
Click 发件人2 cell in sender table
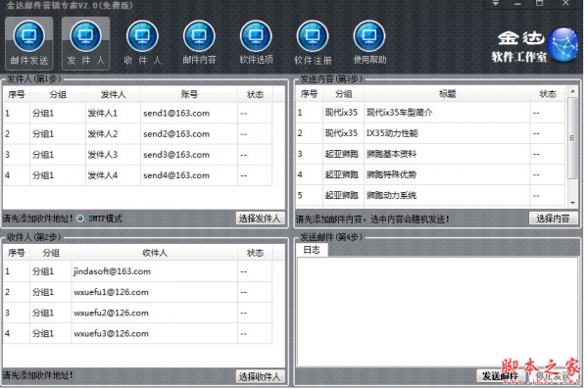[114, 133]
